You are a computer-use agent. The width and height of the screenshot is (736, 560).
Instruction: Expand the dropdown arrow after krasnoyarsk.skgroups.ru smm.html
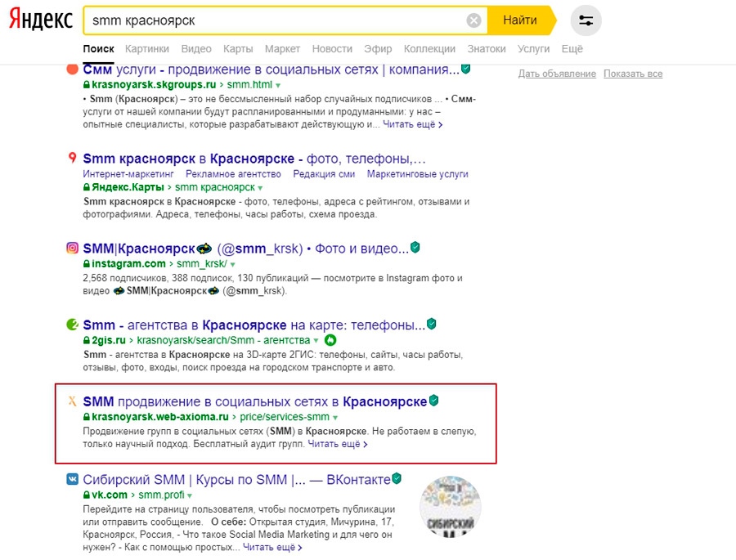(278, 85)
